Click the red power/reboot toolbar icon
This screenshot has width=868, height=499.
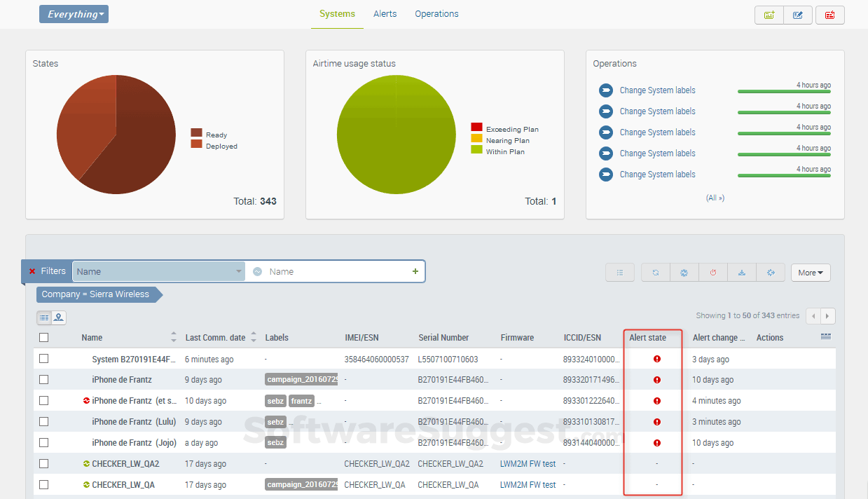[x=713, y=273]
